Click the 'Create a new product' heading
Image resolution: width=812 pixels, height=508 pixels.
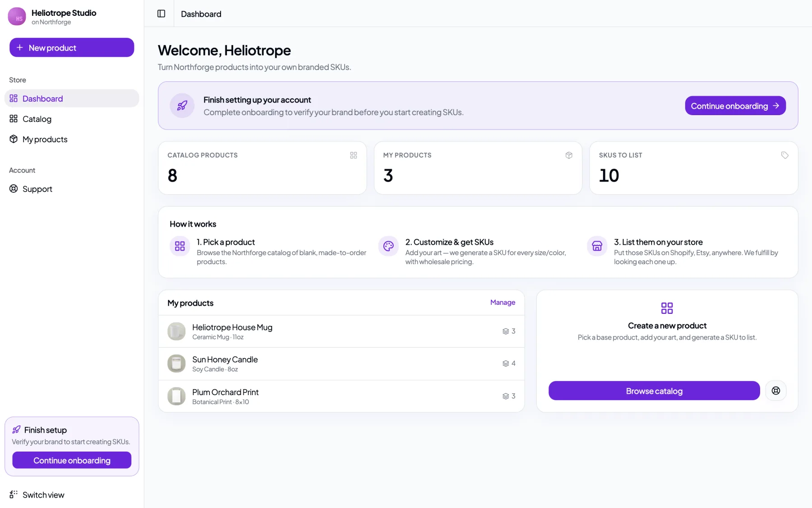click(667, 326)
